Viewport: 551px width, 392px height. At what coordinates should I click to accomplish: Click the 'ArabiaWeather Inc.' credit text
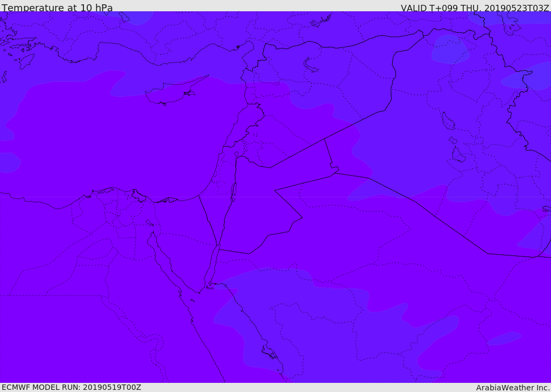pyautogui.click(x=513, y=388)
